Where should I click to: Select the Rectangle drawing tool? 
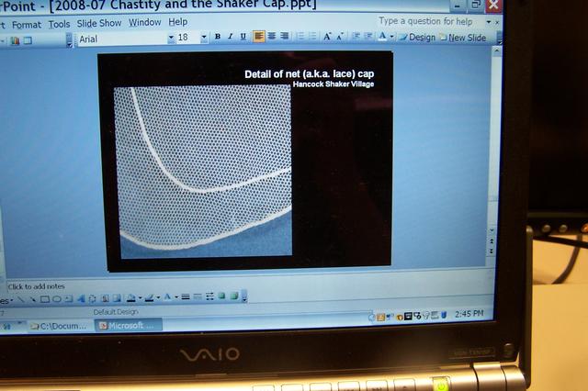(45, 299)
